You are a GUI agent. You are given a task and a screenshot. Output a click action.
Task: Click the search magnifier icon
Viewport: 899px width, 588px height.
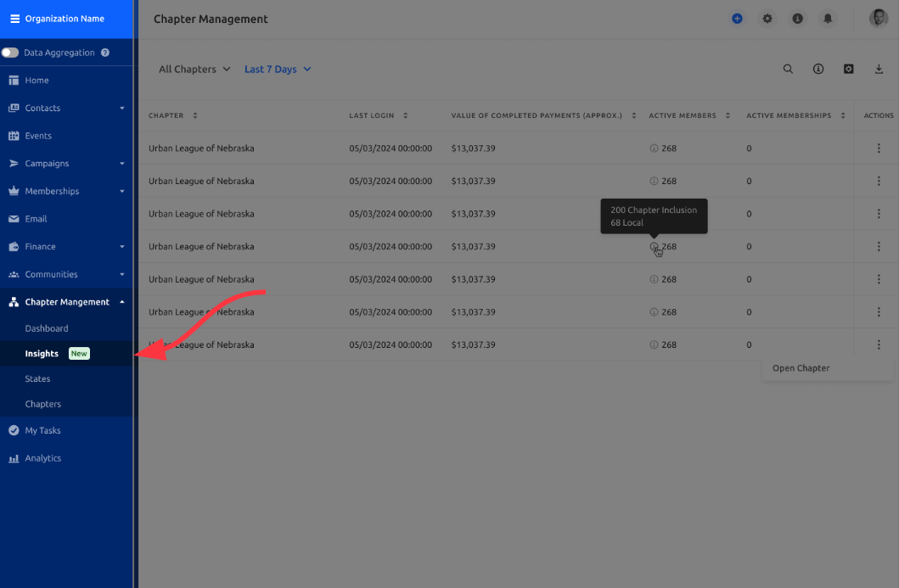(788, 69)
